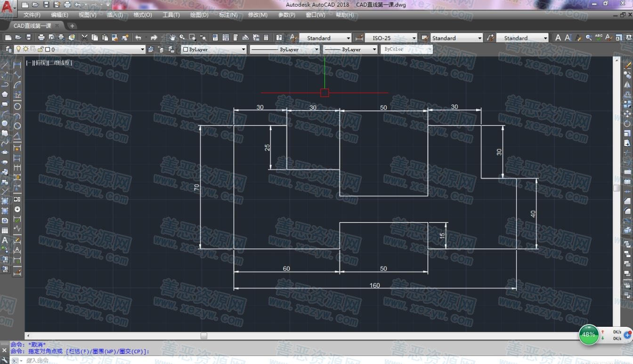Click the Cut scissors icon
The height and width of the screenshot is (364, 633).
tap(85, 38)
